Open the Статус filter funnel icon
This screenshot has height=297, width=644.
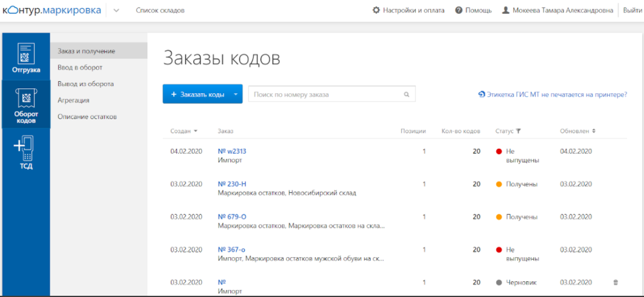pos(519,131)
